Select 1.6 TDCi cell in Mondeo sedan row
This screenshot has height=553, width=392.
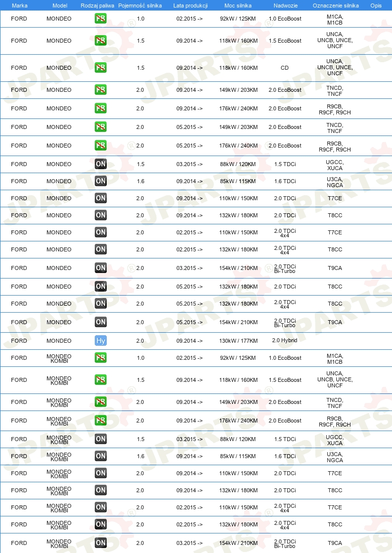coord(285,181)
